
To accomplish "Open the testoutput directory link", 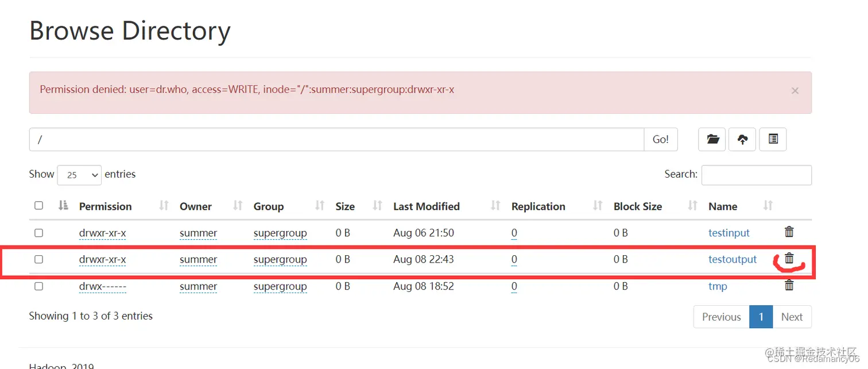I will tap(733, 259).
